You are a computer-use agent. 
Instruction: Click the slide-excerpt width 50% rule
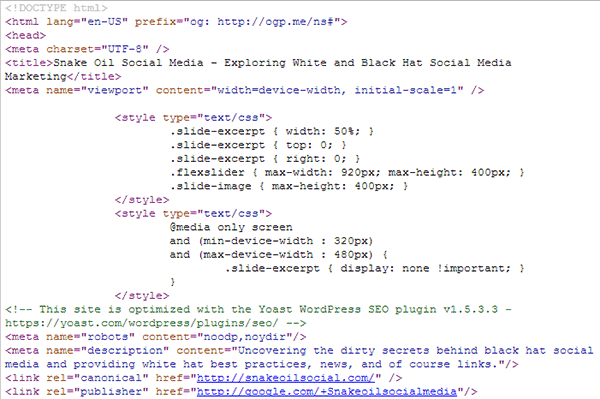(272, 131)
